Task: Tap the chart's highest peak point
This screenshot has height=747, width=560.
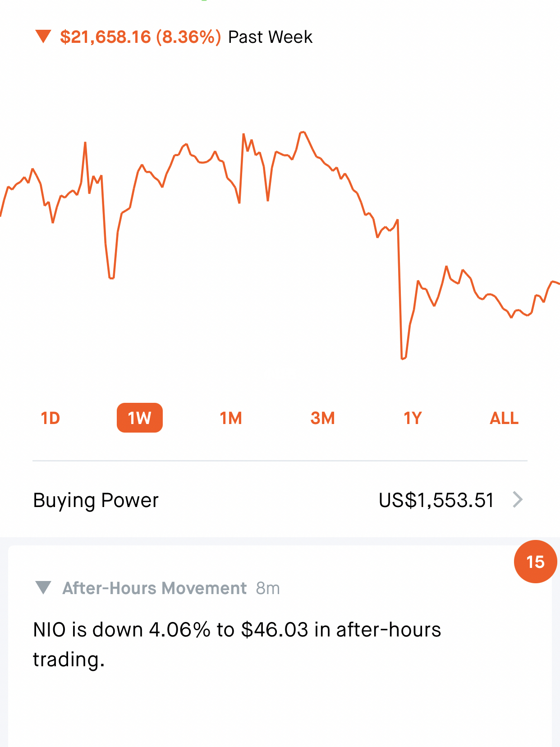Action: (x=303, y=132)
